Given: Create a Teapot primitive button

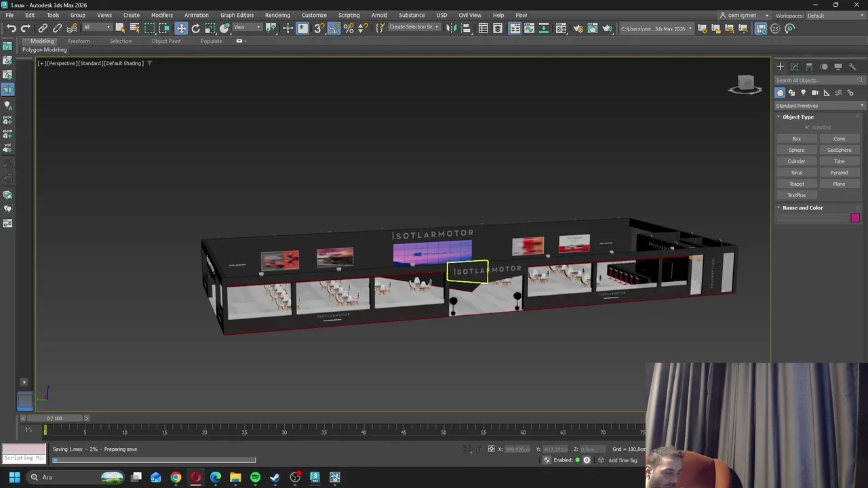Looking at the screenshot, I should pos(796,184).
